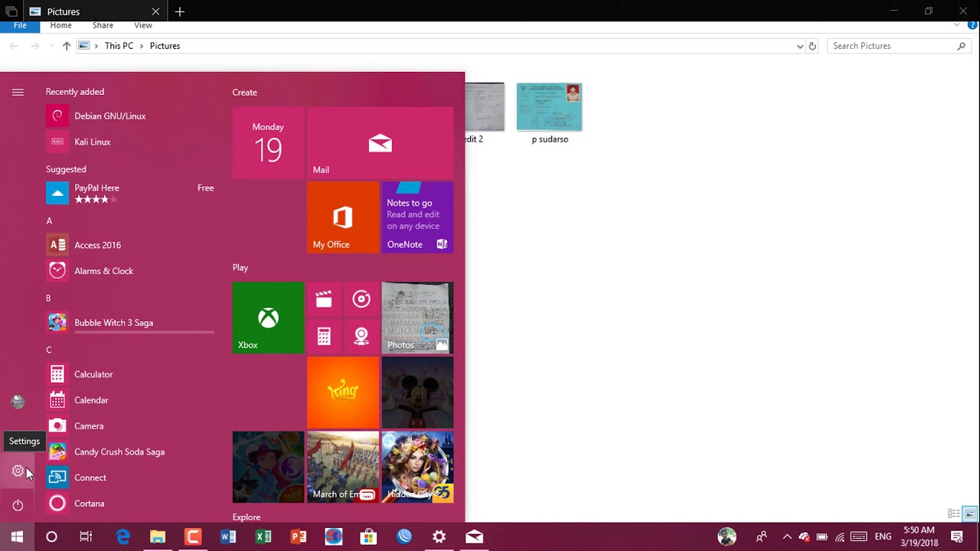Open Calendar from the app list
This screenshot has height=551, width=980.
[x=130, y=400]
